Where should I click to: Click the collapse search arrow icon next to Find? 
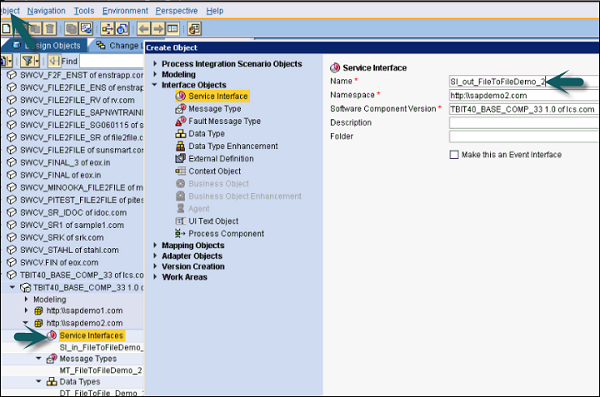[54, 61]
